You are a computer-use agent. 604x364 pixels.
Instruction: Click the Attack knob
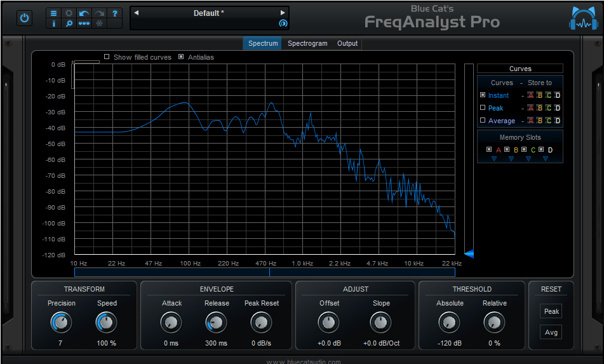click(171, 323)
